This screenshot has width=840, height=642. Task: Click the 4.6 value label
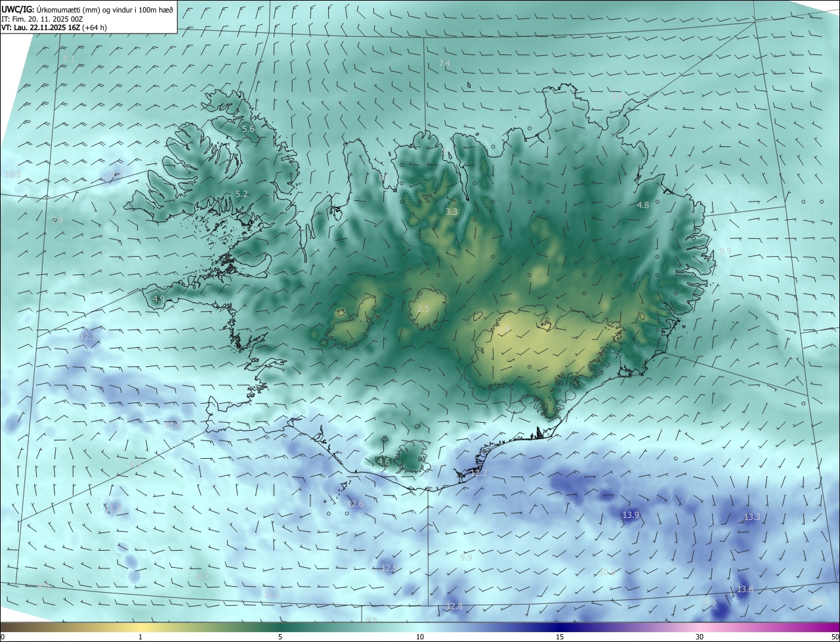(x=384, y=462)
